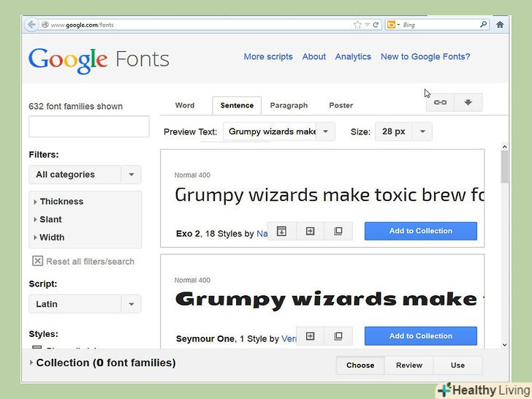Click the download arrow icon button
Screen dimensions: 532x399
pos(468,103)
